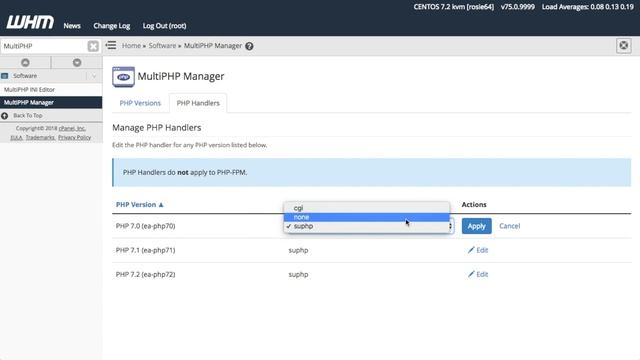Click the PHP Version sort arrow

[161, 205]
